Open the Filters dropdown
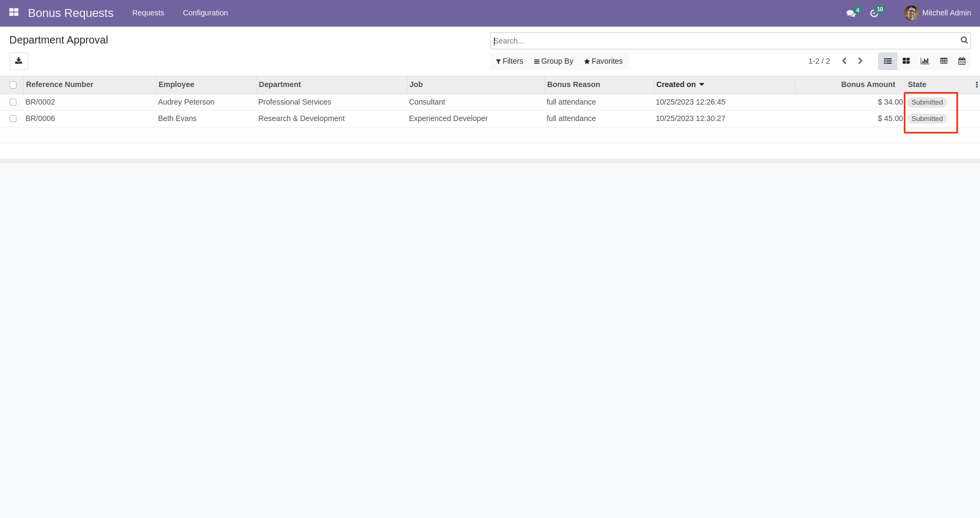Image resolution: width=980 pixels, height=518 pixels. pos(509,61)
